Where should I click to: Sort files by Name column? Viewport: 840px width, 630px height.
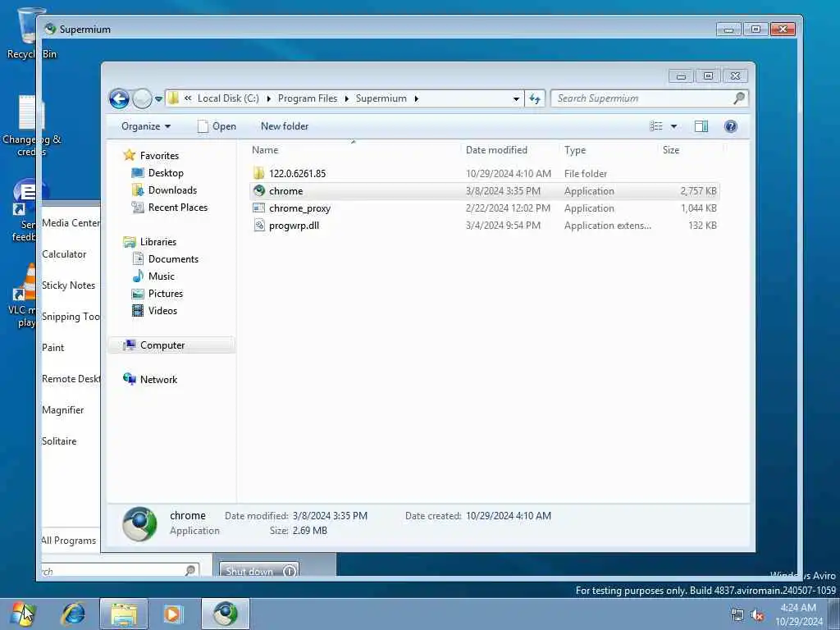(354, 150)
